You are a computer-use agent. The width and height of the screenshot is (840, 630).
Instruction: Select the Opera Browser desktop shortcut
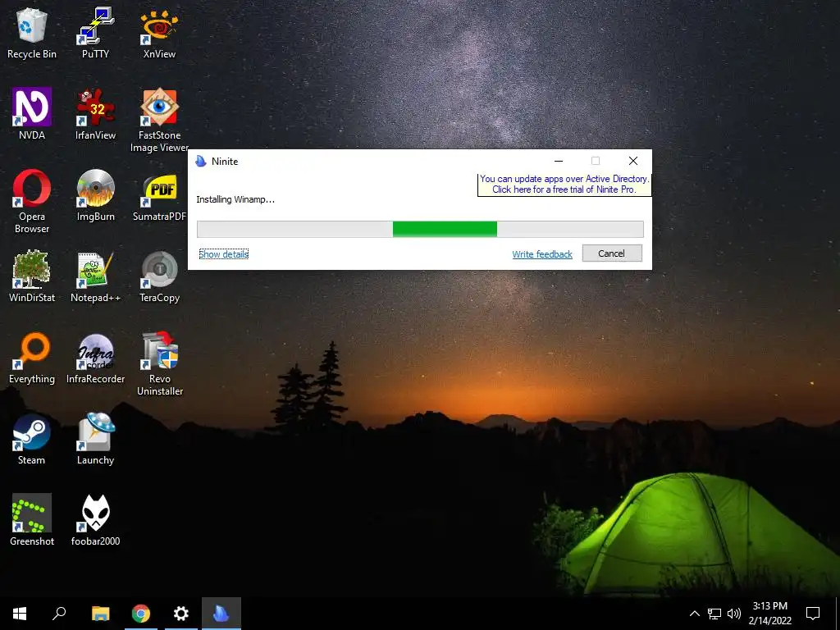click(32, 202)
